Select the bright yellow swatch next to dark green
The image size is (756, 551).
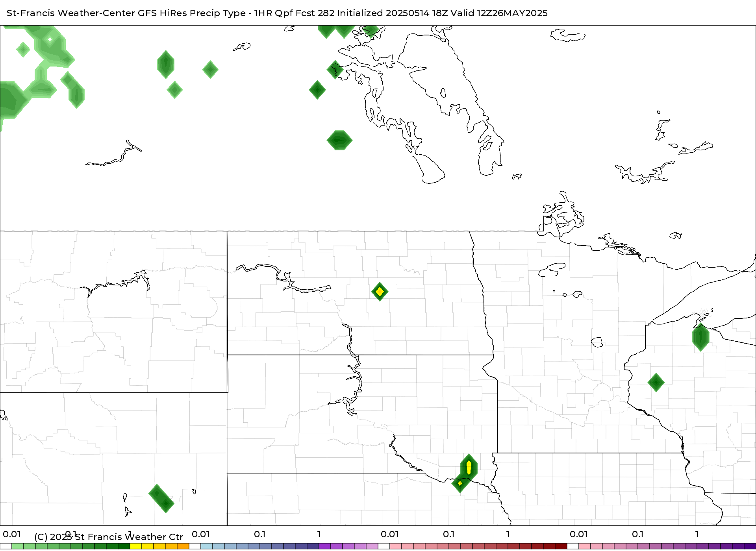(x=136, y=546)
